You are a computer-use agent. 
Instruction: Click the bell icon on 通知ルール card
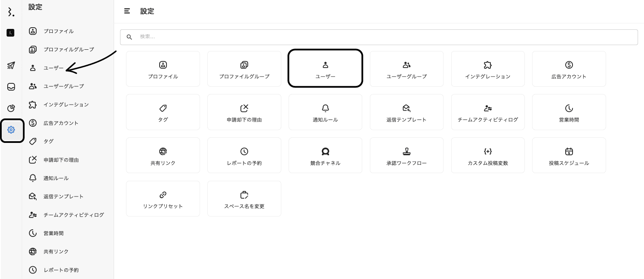325,108
